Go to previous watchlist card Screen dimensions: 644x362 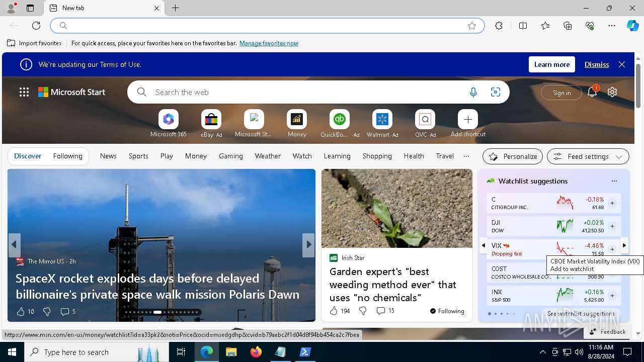[x=484, y=245]
